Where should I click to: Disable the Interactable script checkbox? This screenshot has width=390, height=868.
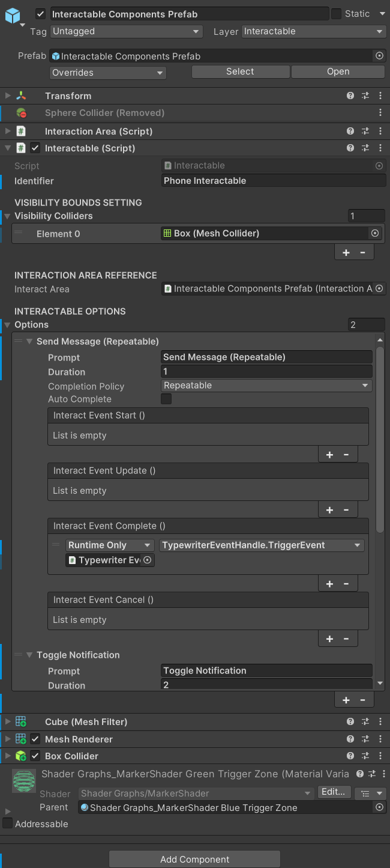point(35,148)
